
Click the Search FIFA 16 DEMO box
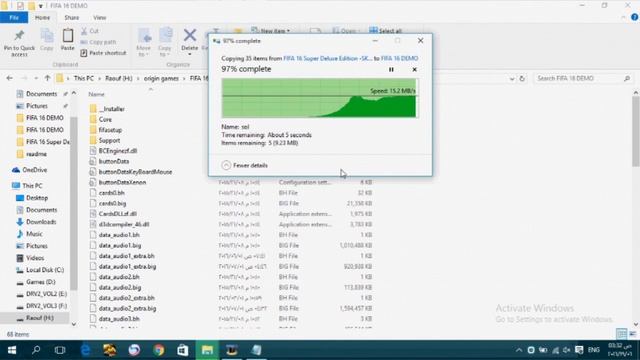coord(583,78)
